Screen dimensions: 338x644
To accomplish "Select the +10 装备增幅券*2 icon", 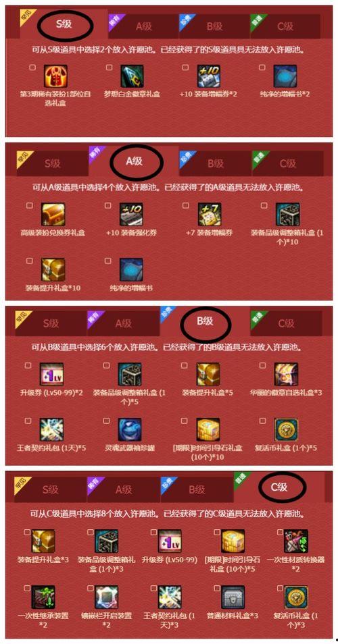I will pyautogui.click(x=209, y=76).
